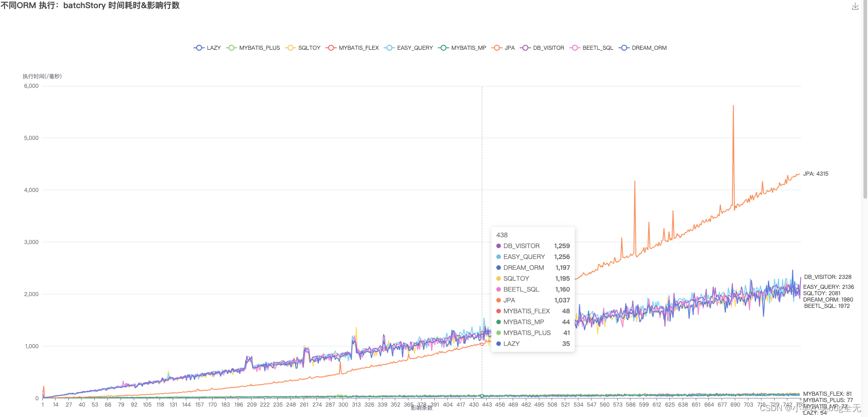Click the DREAM_ORM blue legend marker
868x417 pixels.
624,48
